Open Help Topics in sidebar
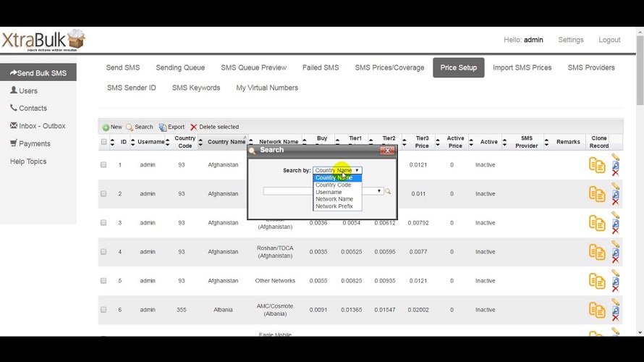The image size is (644, 362). 28,161
